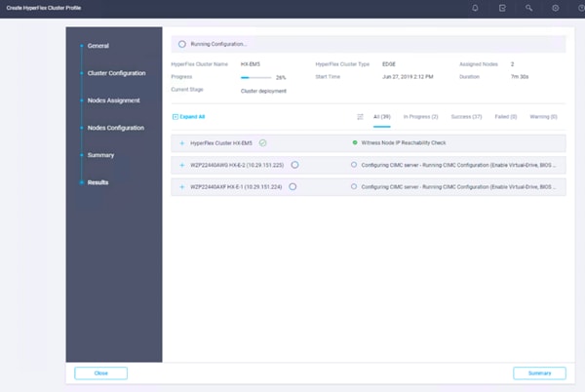This screenshot has height=392, width=585.
Task: Go to Nodes Assignment step
Action: (x=113, y=100)
